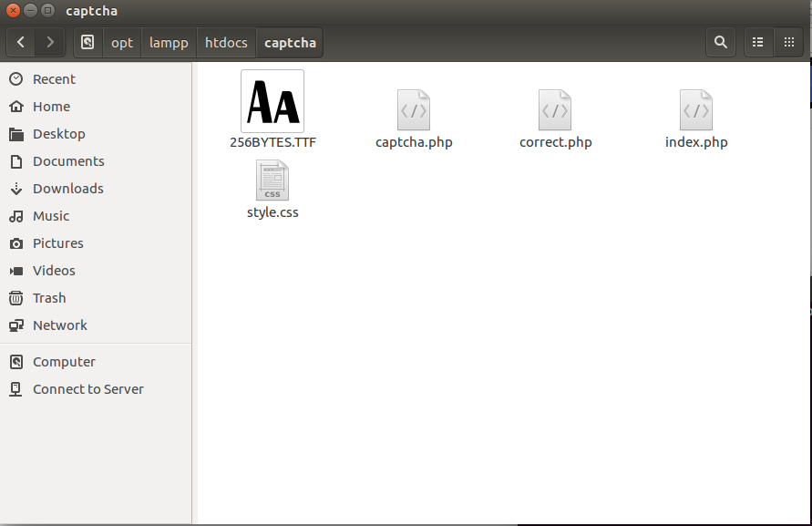The width and height of the screenshot is (812, 526).
Task: Open Downloads label in sidebar
Action: (x=67, y=189)
